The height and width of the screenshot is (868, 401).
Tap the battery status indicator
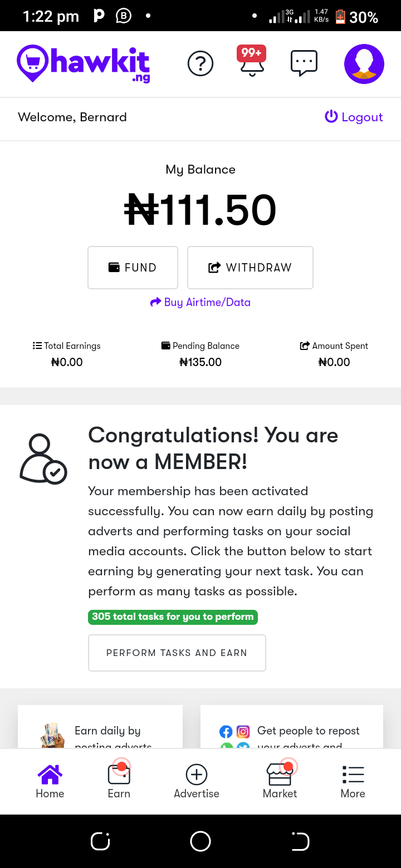pyautogui.click(x=339, y=17)
